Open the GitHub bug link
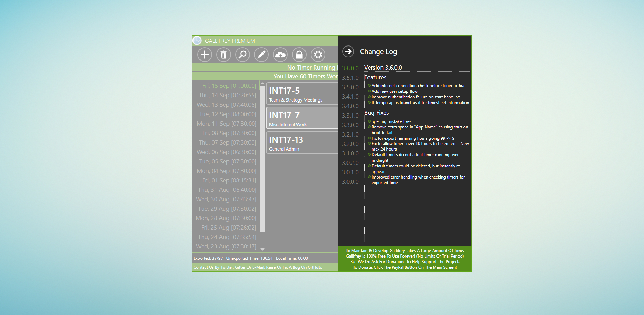Image resolution: width=644 pixels, height=315 pixels. tap(314, 267)
